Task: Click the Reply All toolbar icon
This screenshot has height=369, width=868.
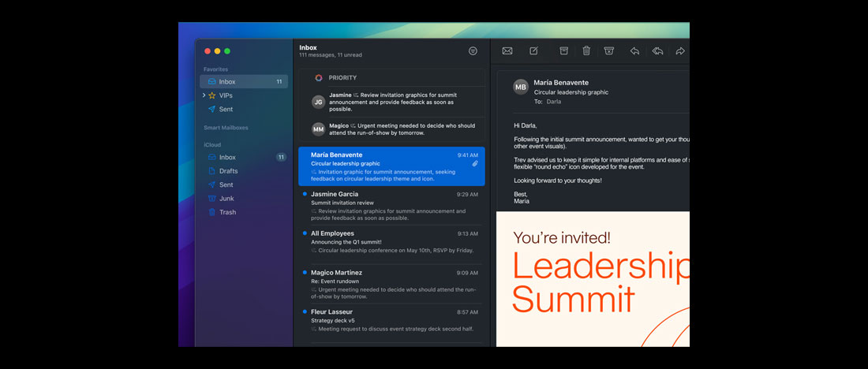Action: [657, 51]
